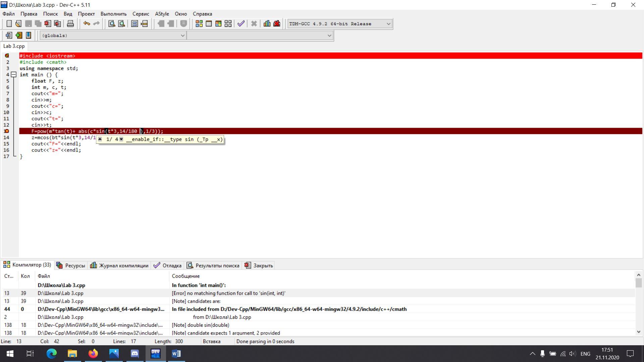Click the Undo arrow icon
Screen dimensions: 644x362
coord(87,24)
